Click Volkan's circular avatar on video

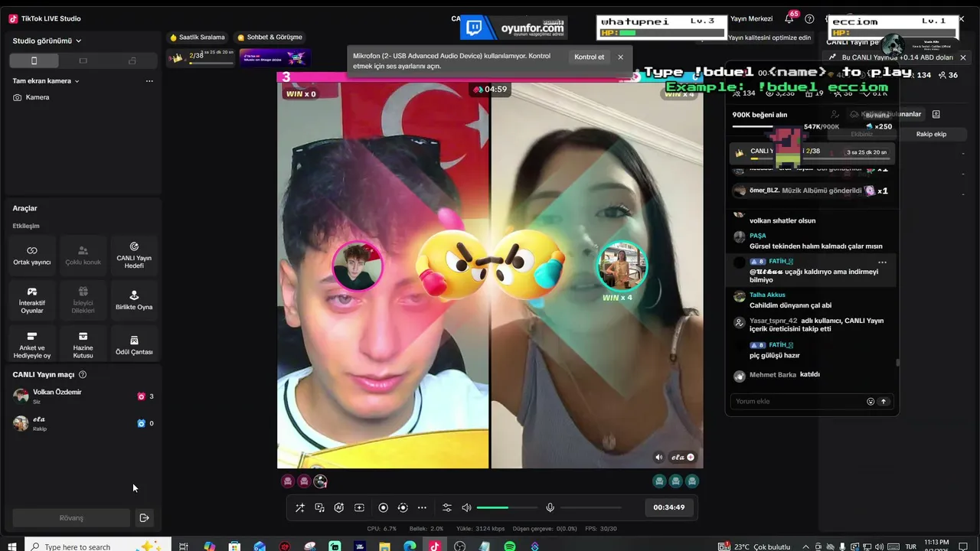click(357, 266)
